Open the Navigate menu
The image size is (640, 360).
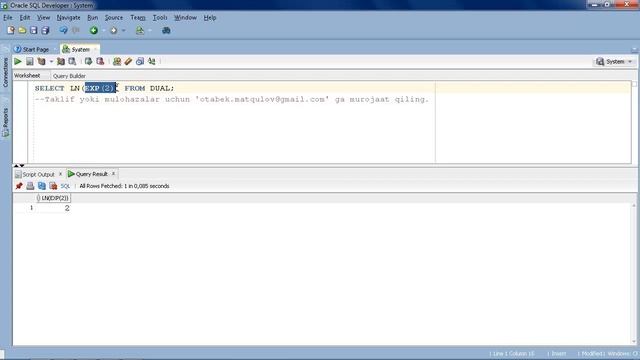68,18
